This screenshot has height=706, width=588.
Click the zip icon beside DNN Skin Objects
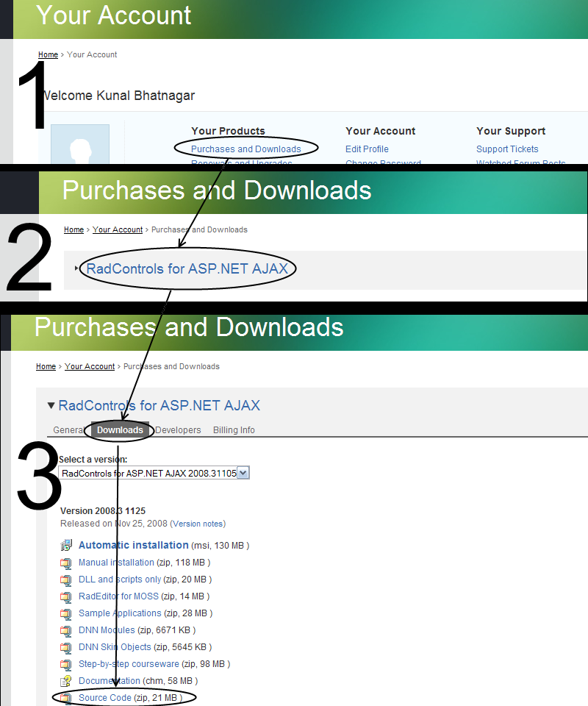coord(66,647)
